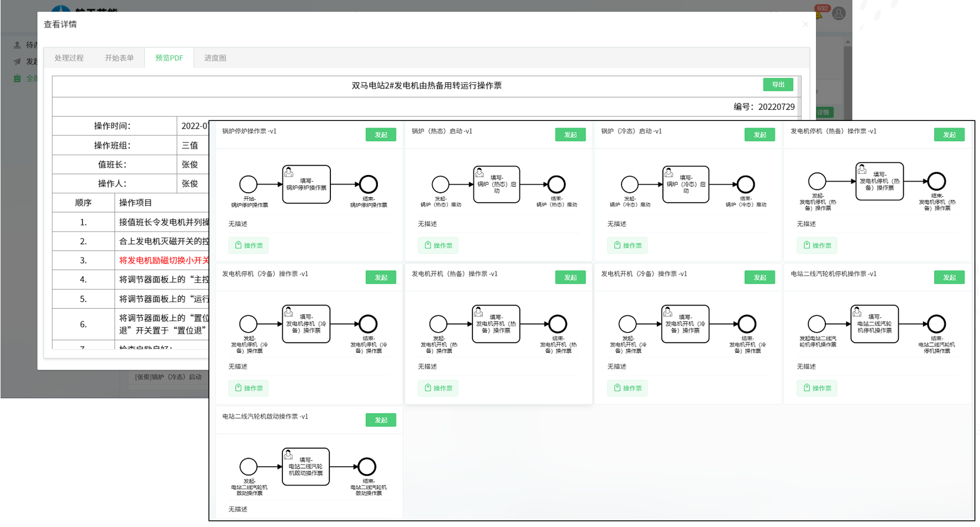Click the user avatar icon in the header
This screenshot has width=980, height=527.
point(839,13)
